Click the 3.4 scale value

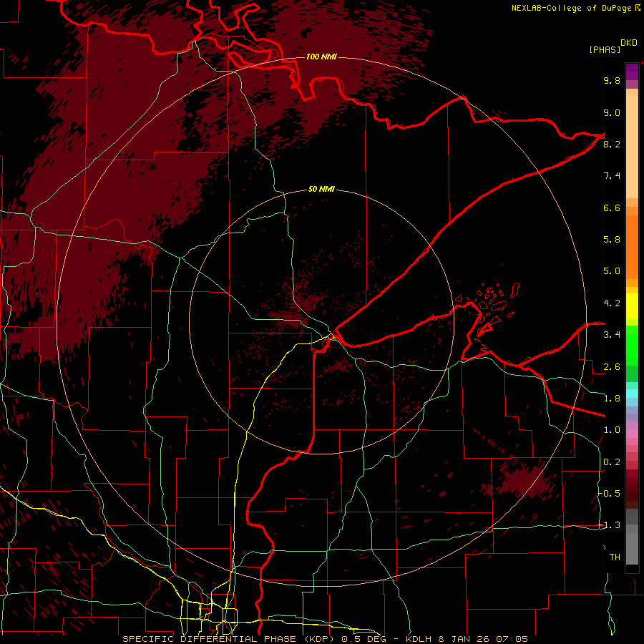tap(612, 335)
